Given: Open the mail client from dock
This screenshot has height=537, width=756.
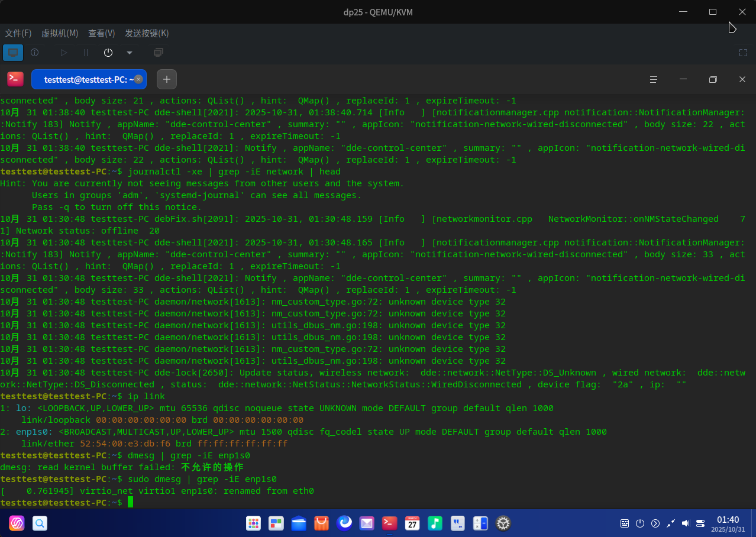Looking at the screenshot, I should click(x=367, y=523).
